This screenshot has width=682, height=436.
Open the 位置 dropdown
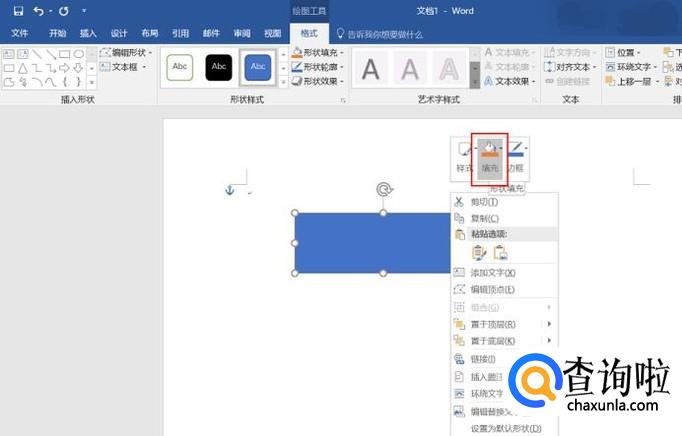pos(623,53)
